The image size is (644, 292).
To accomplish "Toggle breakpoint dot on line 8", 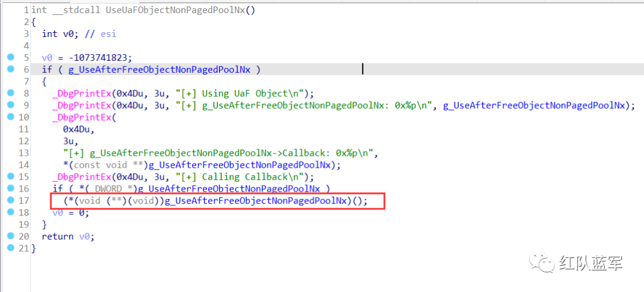I will 11,93.
